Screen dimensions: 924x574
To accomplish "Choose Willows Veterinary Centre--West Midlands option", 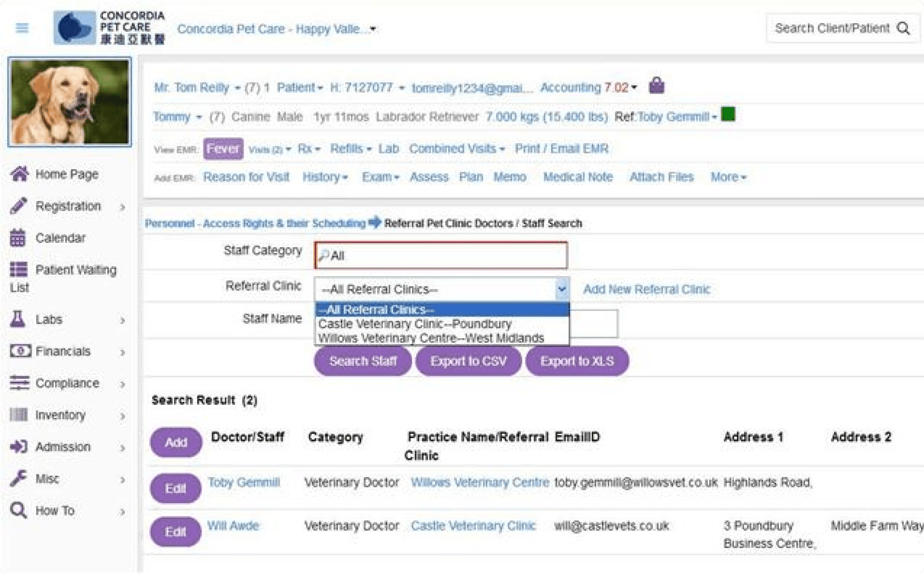I will (x=431, y=338).
